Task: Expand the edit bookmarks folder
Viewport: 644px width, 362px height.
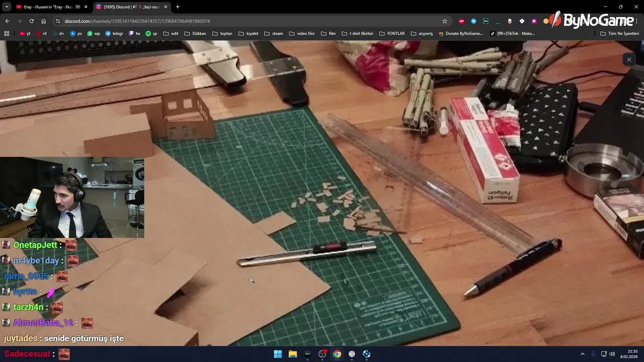Action: [171, 34]
